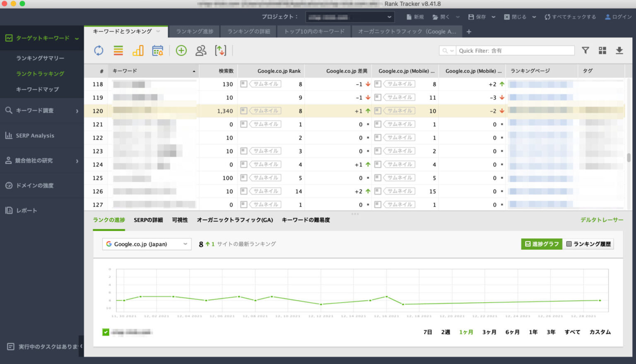Switch to キーワードの難易度 lower tab
The height and width of the screenshot is (364, 636).
click(x=306, y=220)
